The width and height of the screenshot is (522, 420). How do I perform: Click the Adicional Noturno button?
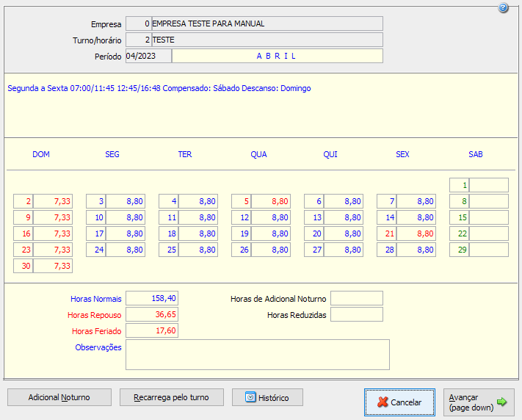(59, 397)
